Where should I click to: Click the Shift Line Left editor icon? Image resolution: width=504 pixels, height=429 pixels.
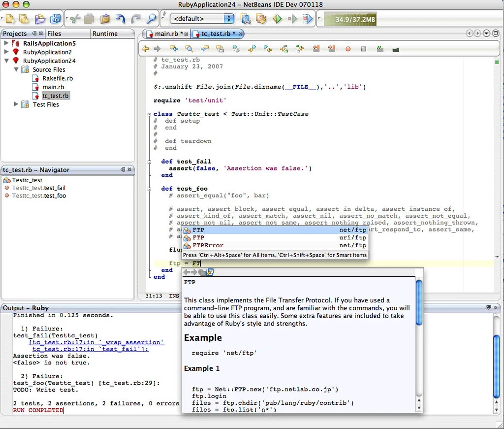pyautogui.click(x=316, y=49)
